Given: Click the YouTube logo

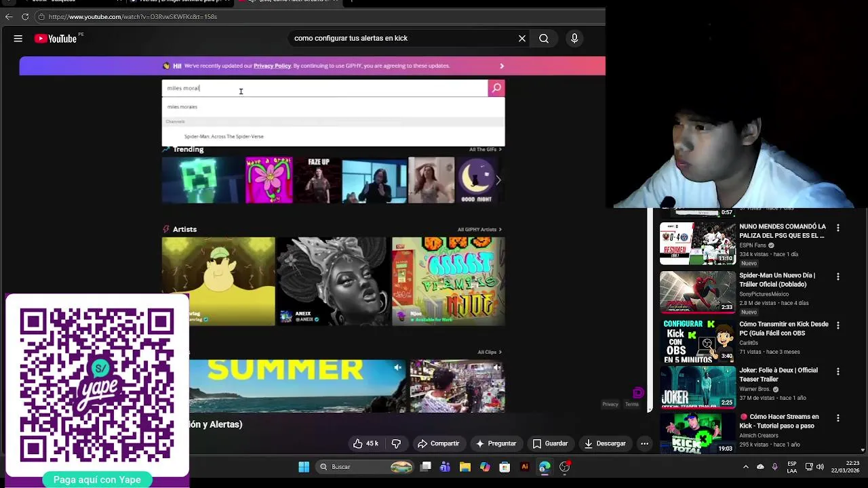Looking at the screenshot, I should pyautogui.click(x=56, y=39).
